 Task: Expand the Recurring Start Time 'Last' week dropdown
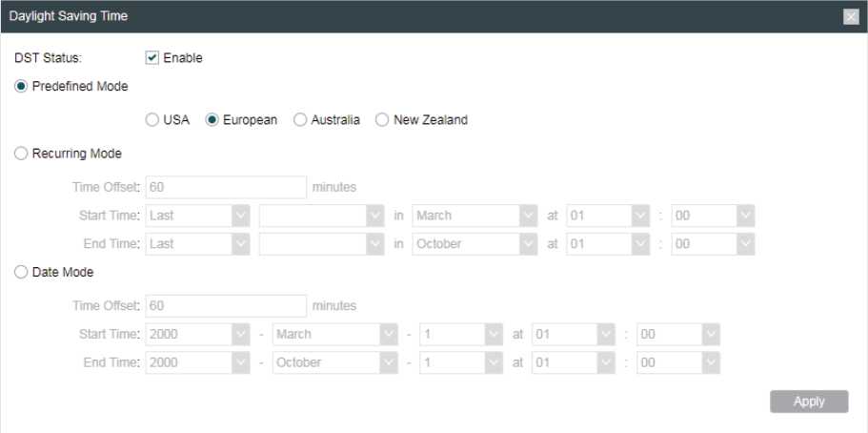point(197,216)
